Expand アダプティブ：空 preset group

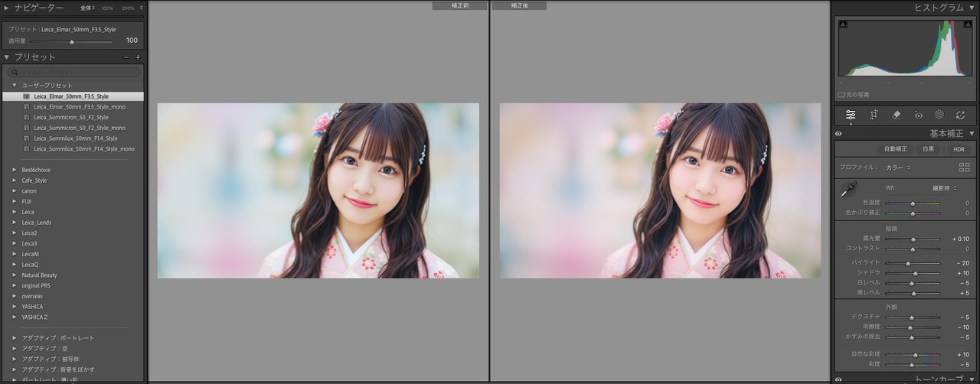click(x=15, y=348)
